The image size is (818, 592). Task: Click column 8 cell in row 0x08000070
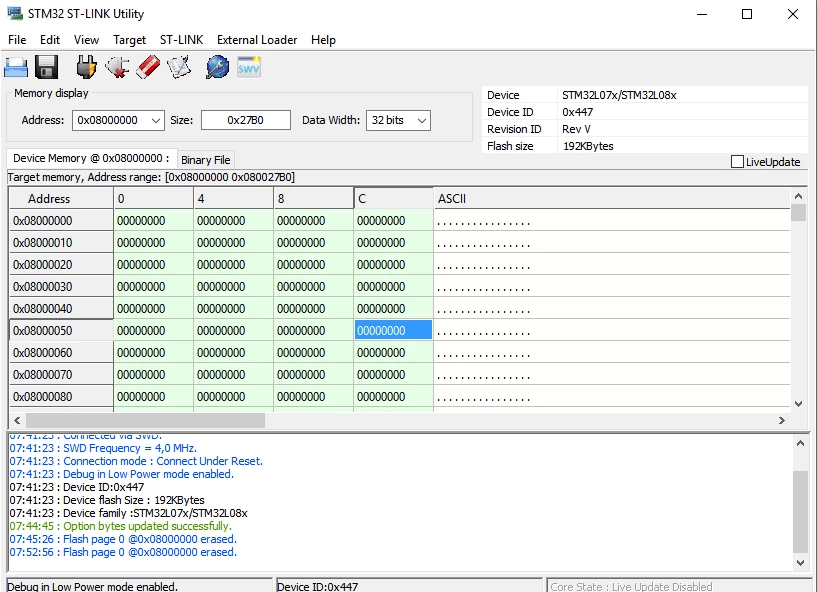[313, 374]
